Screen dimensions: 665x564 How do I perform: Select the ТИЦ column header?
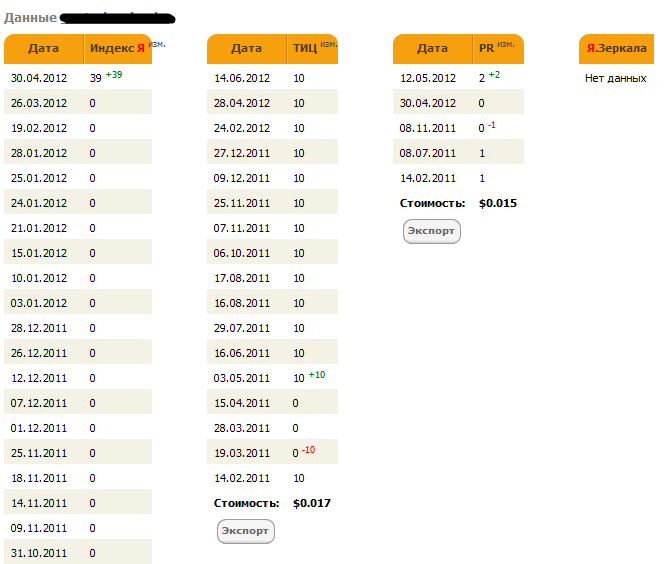(313, 48)
